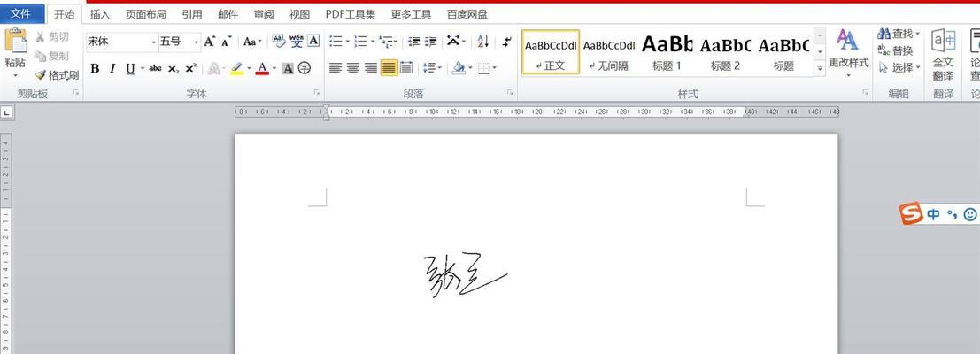Apply the 无间隔 (No Spacing) style
Viewport: 980px width, 354px height.
point(609,52)
